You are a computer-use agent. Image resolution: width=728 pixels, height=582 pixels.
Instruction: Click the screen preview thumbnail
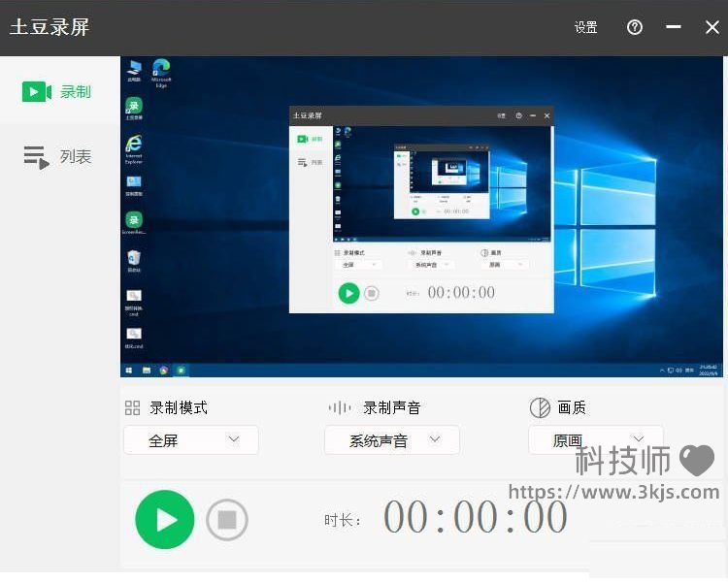tap(423, 216)
